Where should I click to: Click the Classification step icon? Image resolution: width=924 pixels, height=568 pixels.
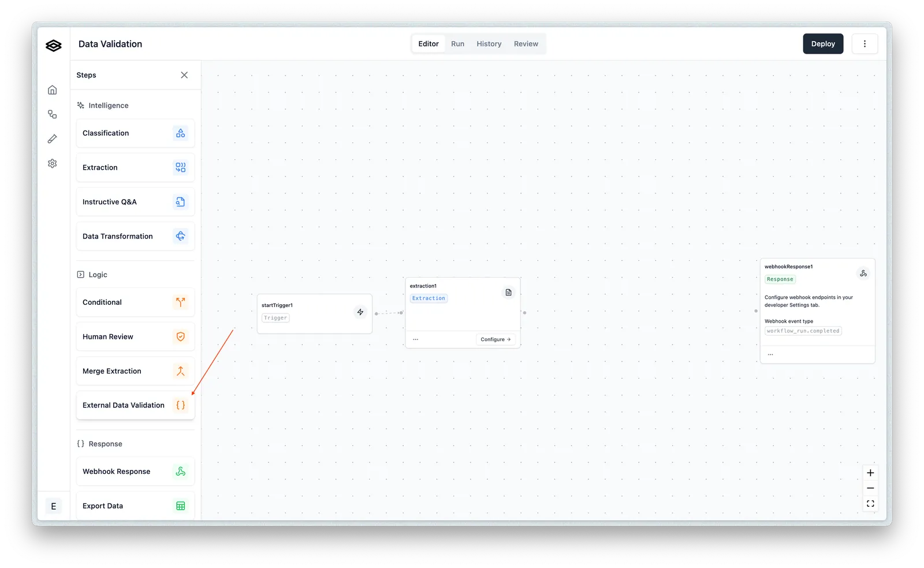point(181,133)
